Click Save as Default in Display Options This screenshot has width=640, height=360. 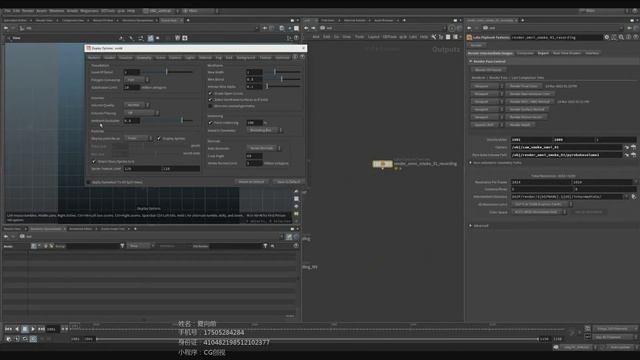coord(289,182)
